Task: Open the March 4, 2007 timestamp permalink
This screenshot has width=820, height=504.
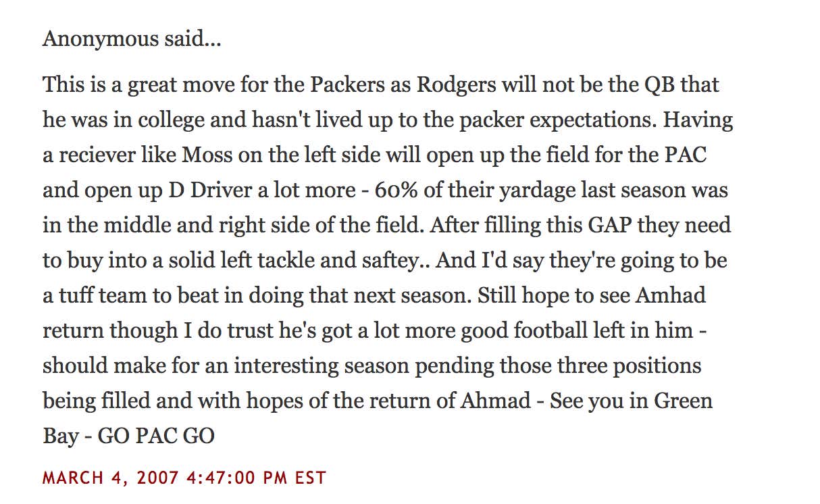Action: [x=184, y=478]
